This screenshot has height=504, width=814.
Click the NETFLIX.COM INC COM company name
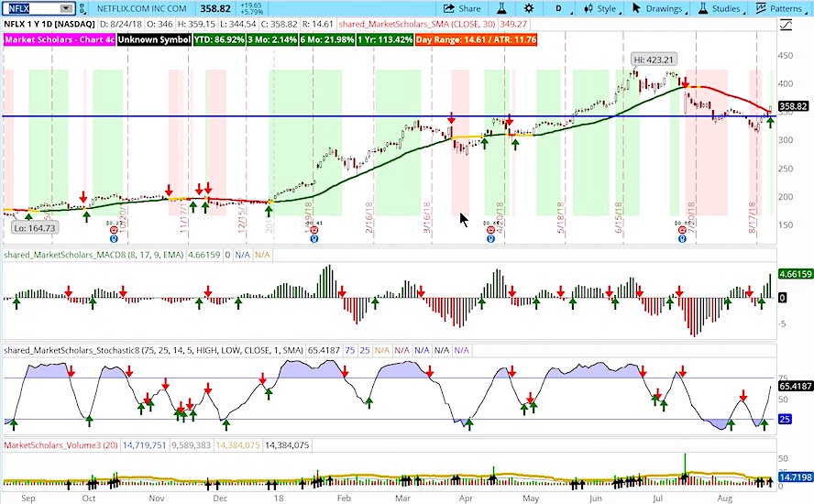click(141, 8)
